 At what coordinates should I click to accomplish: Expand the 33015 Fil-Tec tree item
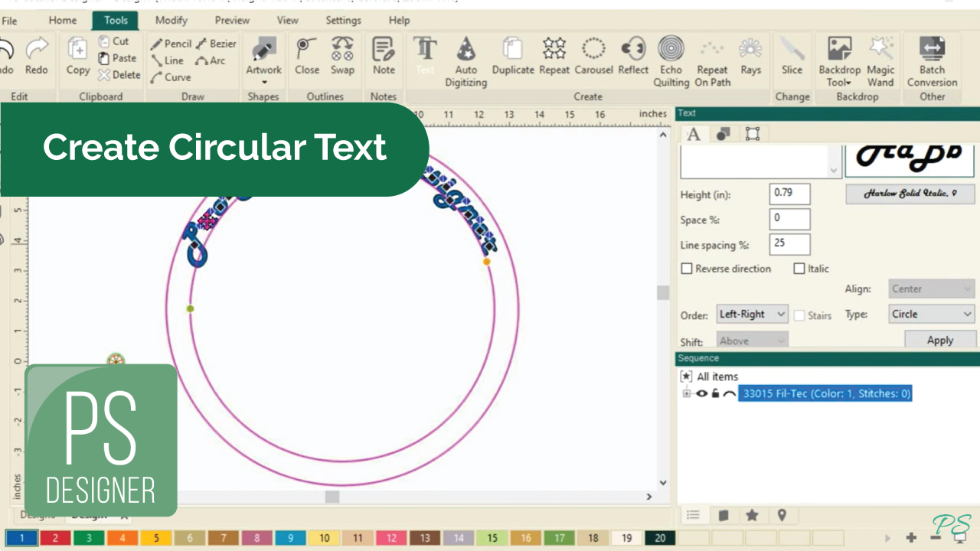pyautogui.click(x=687, y=393)
